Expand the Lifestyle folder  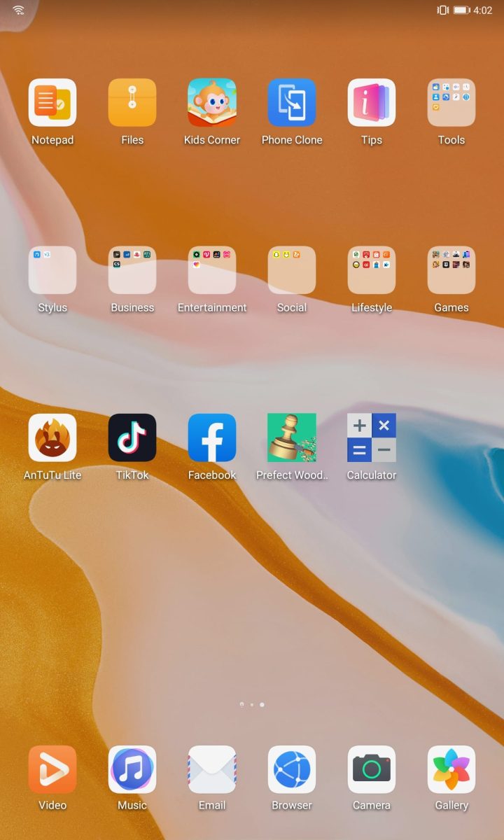[x=372, y=270]
